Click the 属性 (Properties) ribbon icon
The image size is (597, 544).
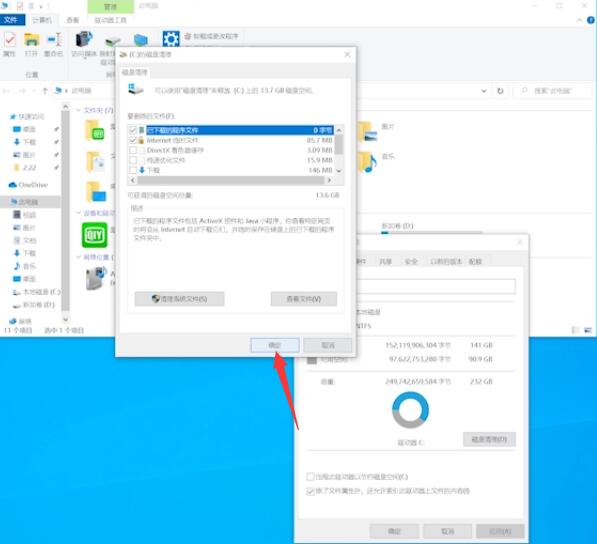(10, 44)
